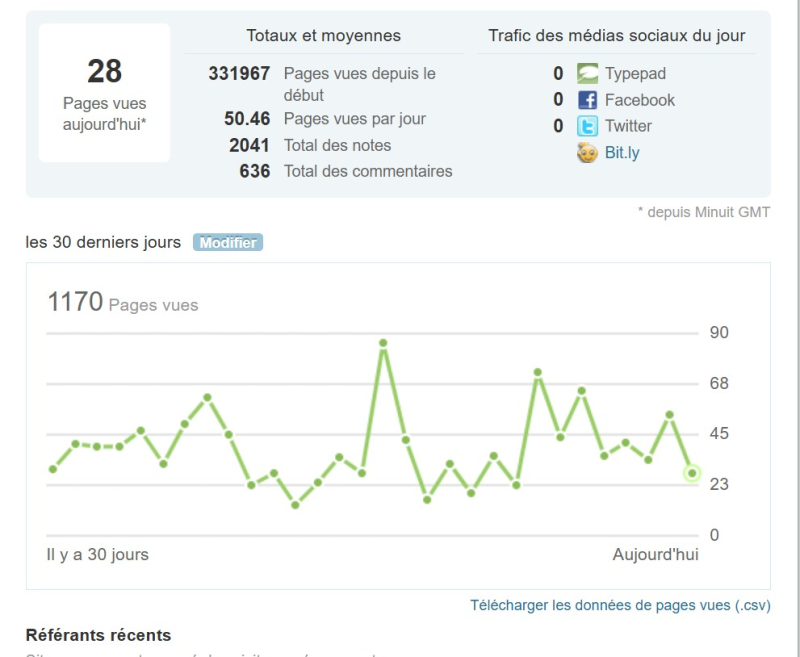Click the 'Totaux et moyennes' heading
The image size is (800, 657).
[x=323, y=36]
